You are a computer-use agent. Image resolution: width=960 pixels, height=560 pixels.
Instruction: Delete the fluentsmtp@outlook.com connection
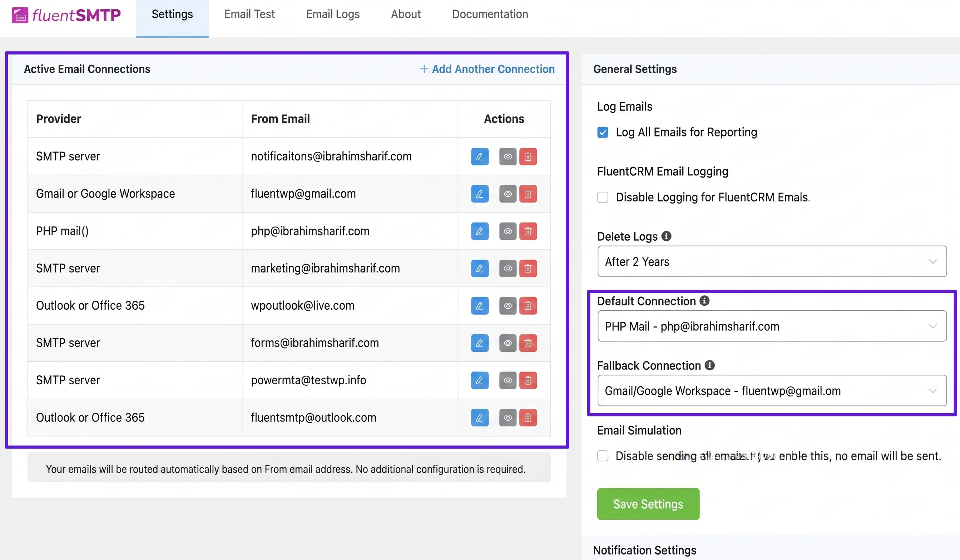tap(528, 417)
